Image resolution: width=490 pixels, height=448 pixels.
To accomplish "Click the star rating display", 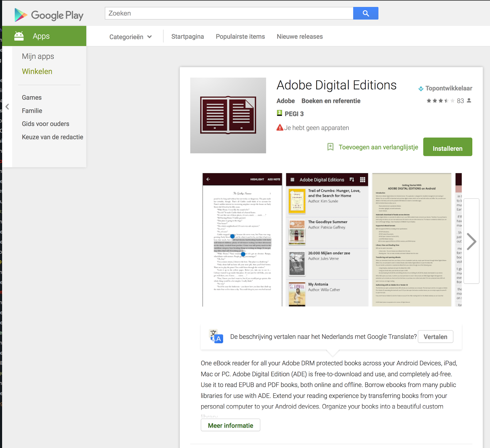I will click(440, 101).
